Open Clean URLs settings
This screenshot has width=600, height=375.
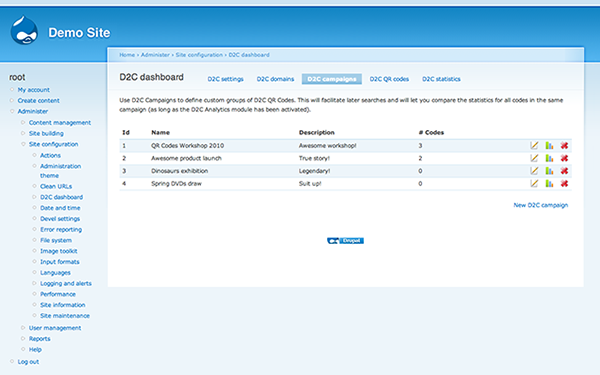(56, 186)
